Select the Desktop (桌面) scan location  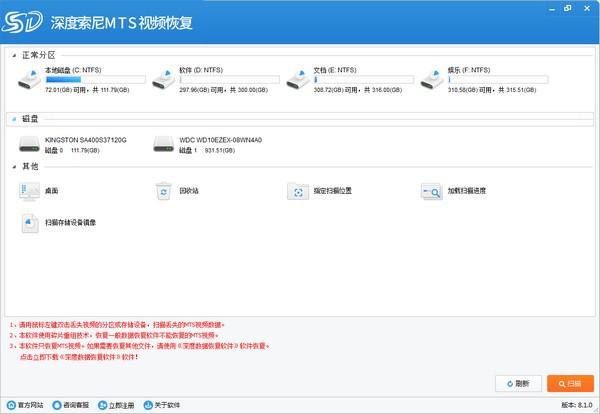point(29,190)
